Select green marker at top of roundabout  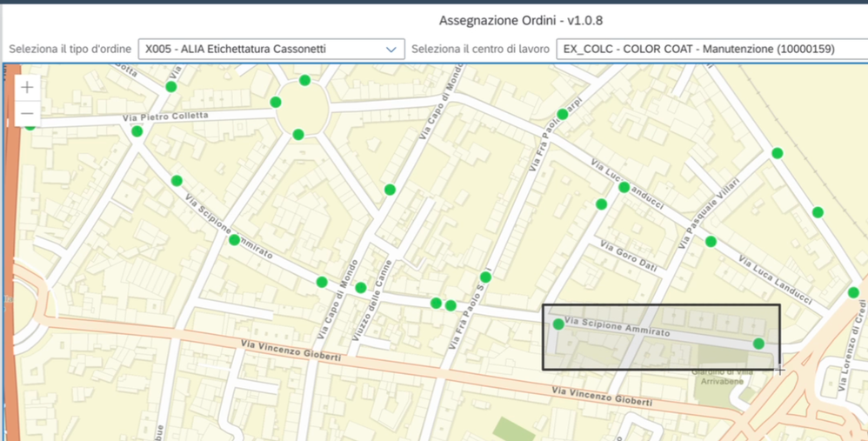tap(304, 80)
